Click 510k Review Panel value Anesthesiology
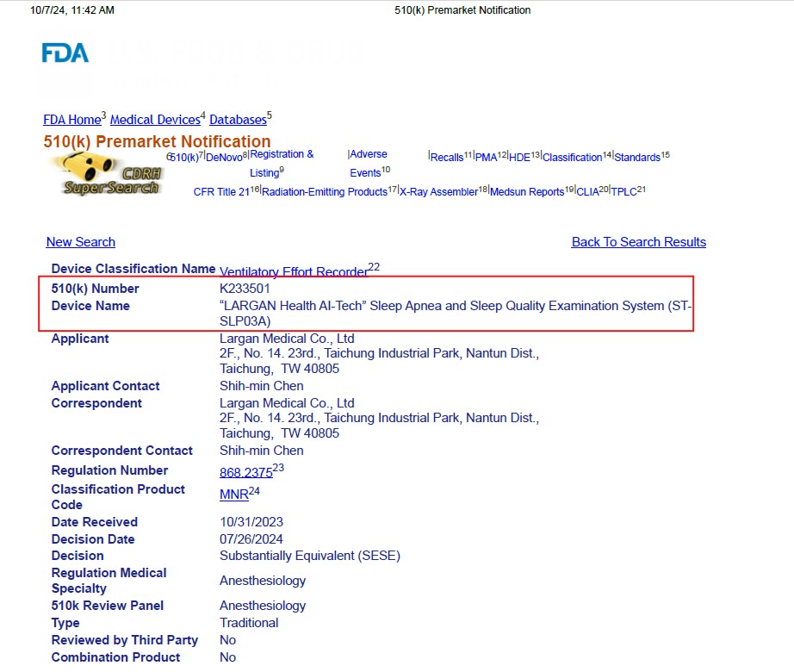The height and width of the screenshot is (672, 794). [263, 606]
